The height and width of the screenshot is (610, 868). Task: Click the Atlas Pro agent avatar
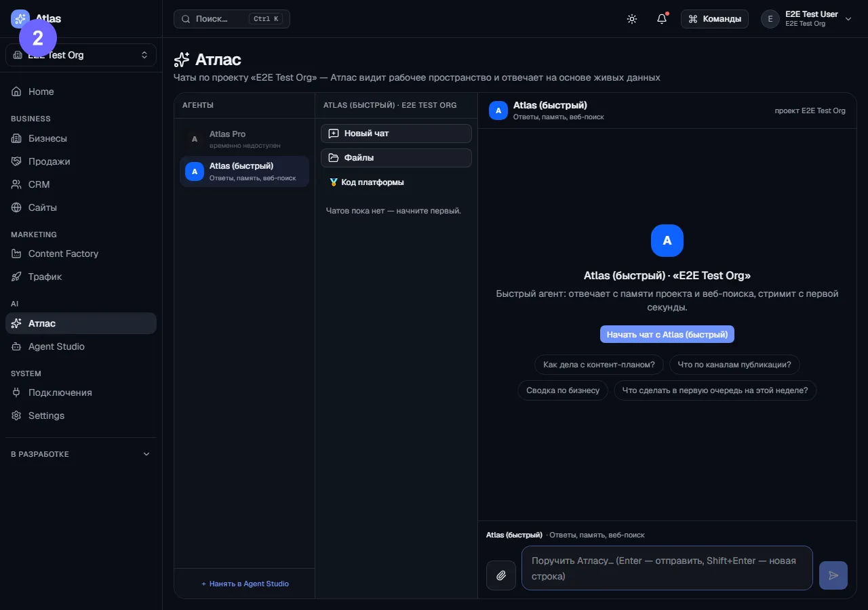coord(195,139)
